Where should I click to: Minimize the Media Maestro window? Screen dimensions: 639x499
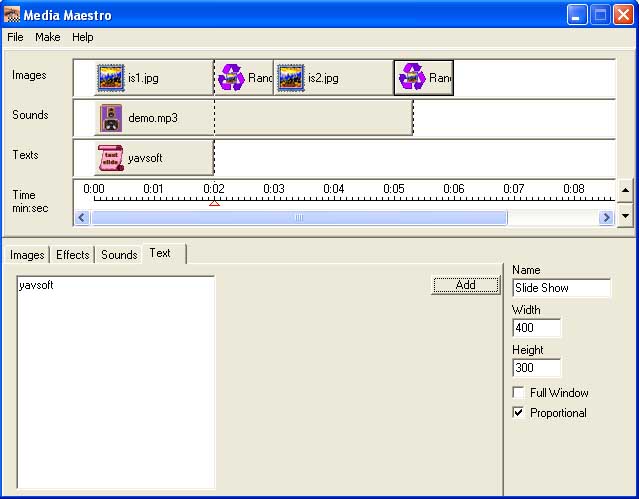[577, 15]
